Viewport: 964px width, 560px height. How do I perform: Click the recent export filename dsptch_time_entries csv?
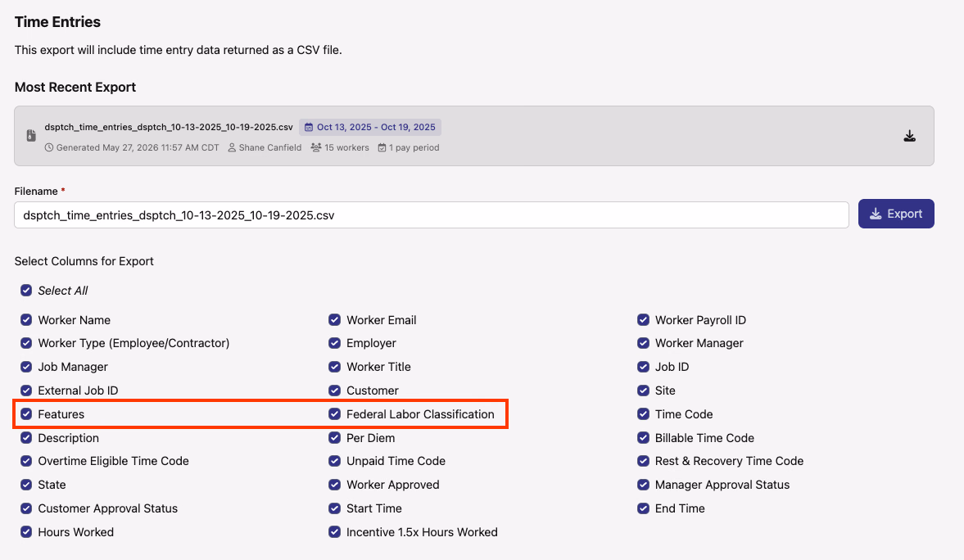(169, 127)
